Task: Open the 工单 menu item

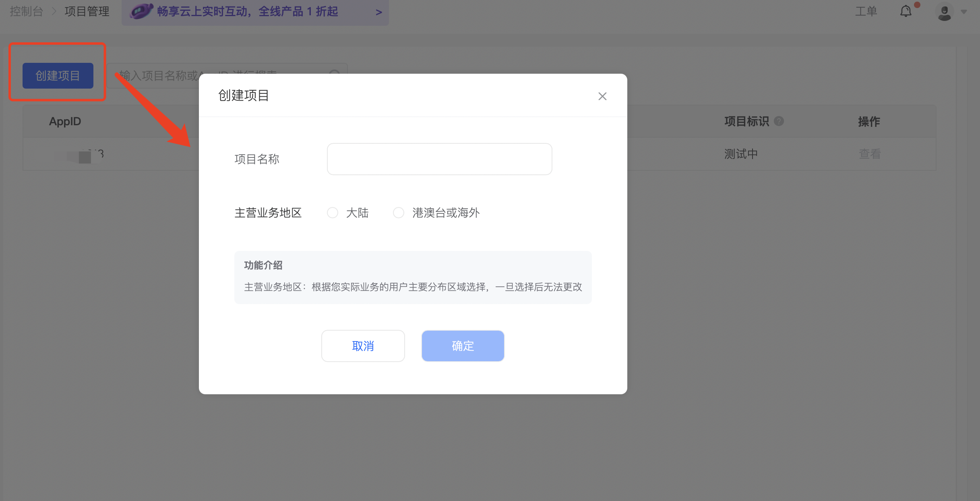Action: click(x=866, y=11)
